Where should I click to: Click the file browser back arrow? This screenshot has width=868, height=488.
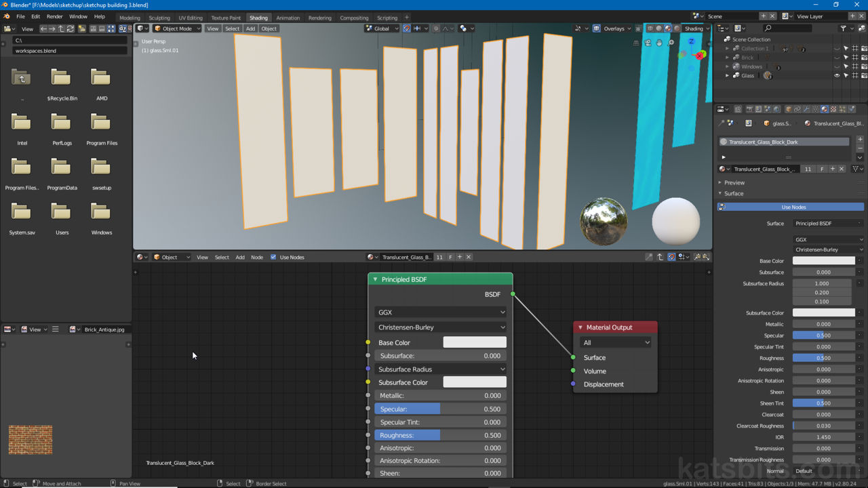click(x=43, y=28)
